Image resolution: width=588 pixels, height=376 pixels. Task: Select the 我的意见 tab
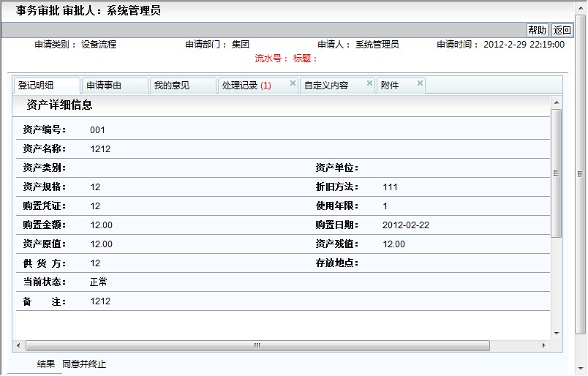[x=171, y=86]
